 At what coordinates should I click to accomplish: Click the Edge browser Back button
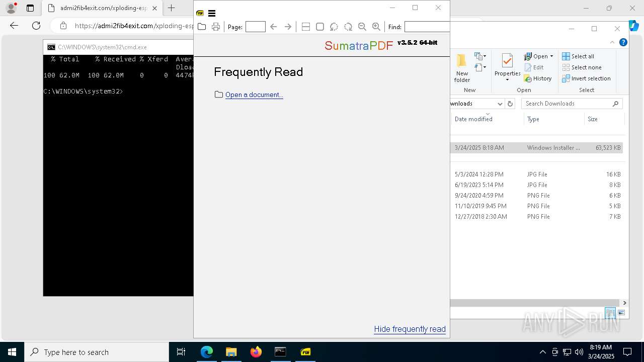(14, 26)
